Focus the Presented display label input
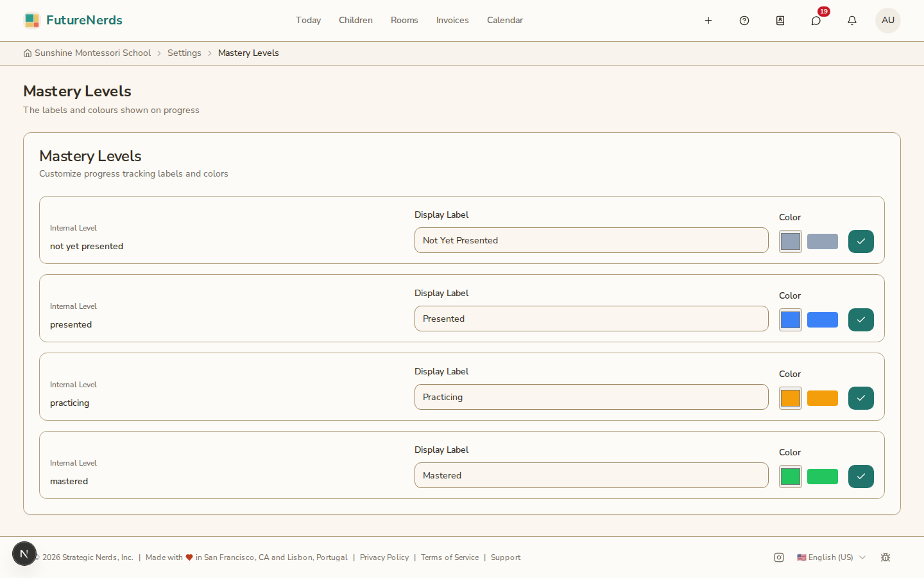 [592, 319]
